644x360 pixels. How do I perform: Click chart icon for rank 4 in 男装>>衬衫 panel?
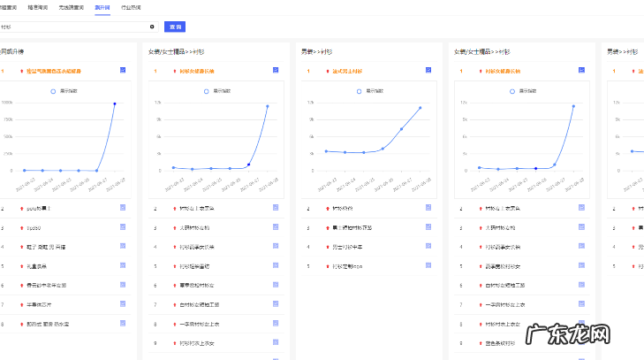point(428,247)
